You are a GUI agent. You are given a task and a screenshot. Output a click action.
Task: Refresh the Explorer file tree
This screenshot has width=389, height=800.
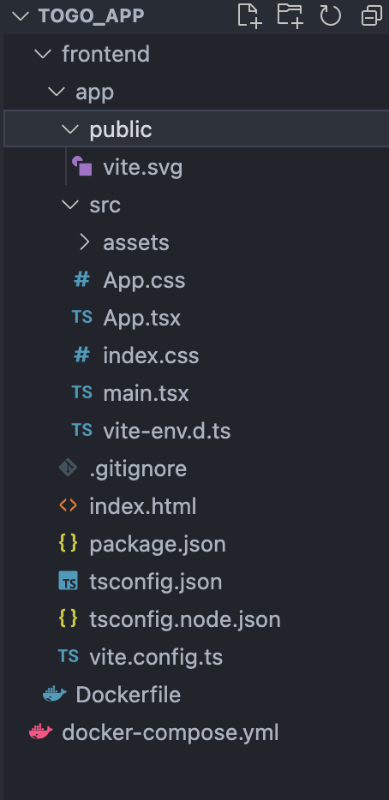[x=330, y=15]
